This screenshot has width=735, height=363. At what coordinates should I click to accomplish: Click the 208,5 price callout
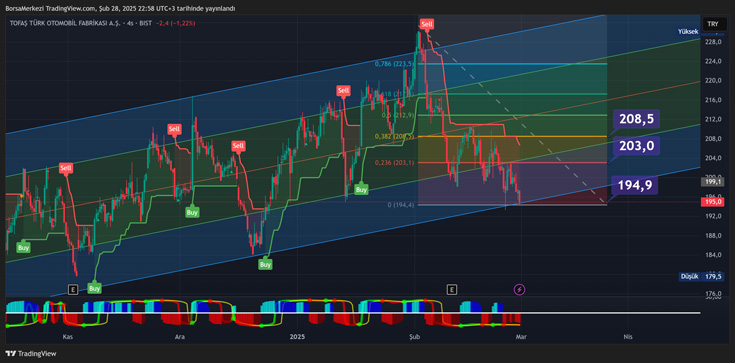[637, 119]
